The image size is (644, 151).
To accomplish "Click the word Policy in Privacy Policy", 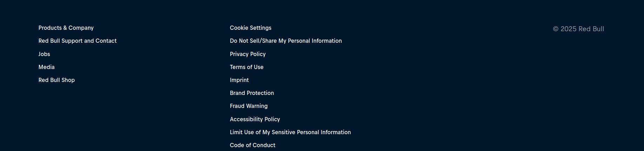I will [x=258, y=54].
